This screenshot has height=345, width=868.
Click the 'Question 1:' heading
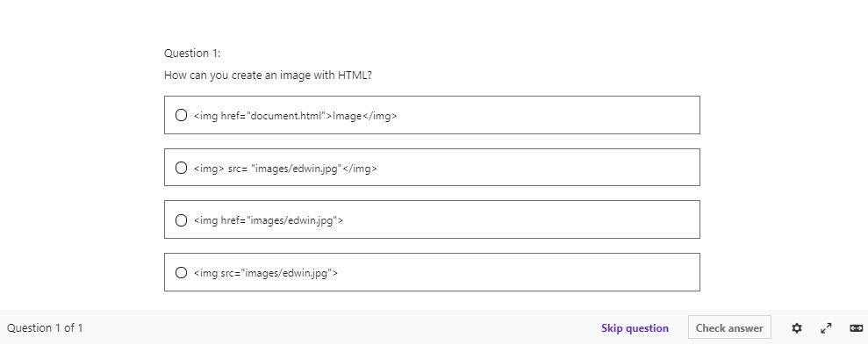(192, 54)
